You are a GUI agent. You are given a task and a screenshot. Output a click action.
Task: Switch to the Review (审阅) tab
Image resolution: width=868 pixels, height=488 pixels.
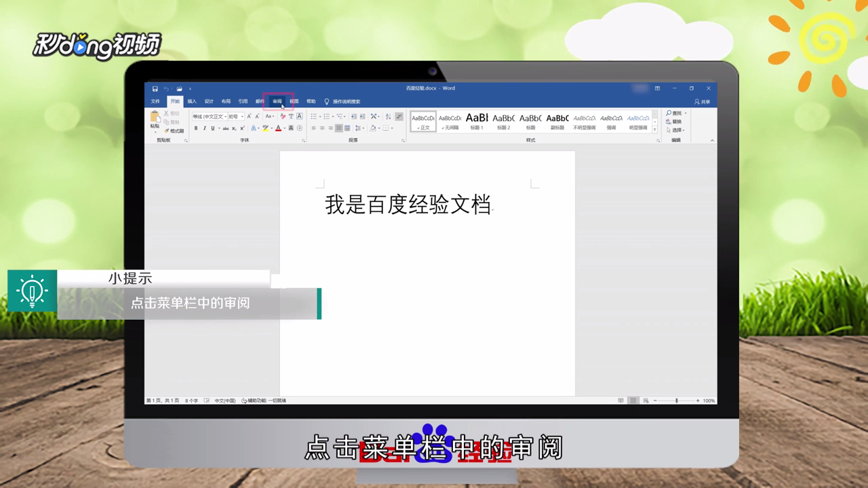click(x=277, y=102)
